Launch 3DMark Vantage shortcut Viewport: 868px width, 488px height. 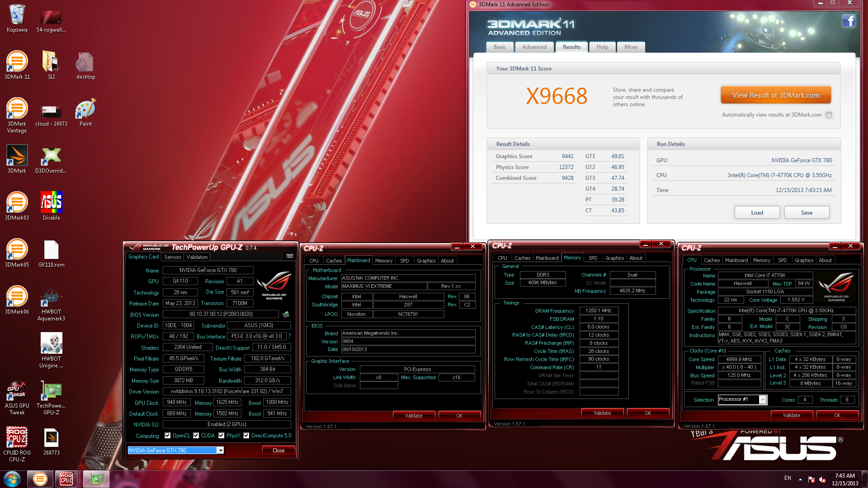(x=17, y=115)
